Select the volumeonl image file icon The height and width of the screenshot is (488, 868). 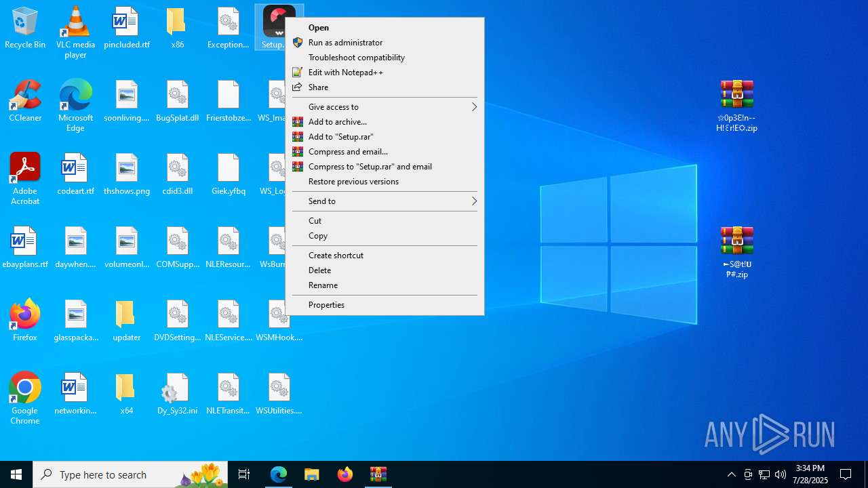(x=127, y=247)
